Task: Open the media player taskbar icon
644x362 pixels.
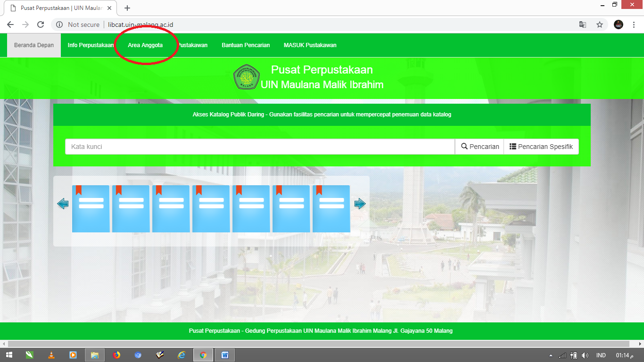Action: click(x=73, y=355)
